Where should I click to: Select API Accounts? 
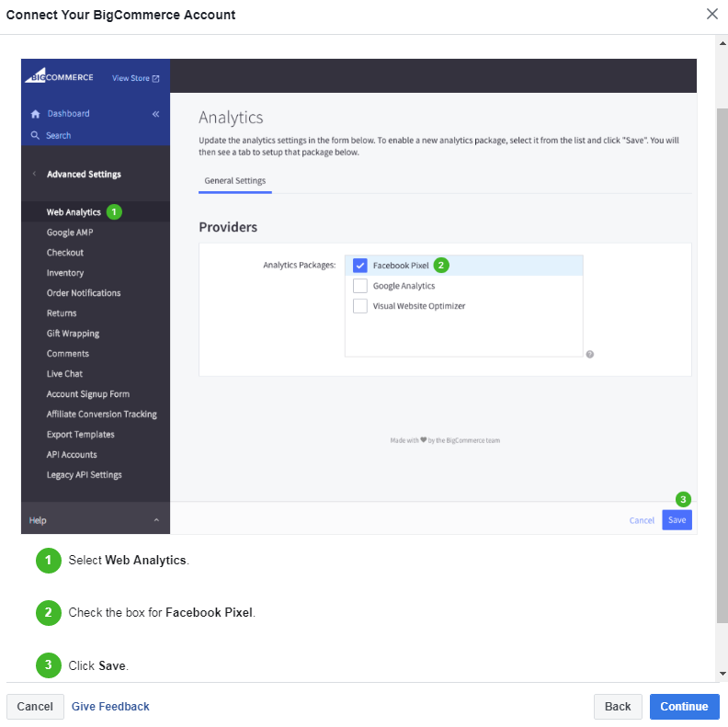[72, 455]
